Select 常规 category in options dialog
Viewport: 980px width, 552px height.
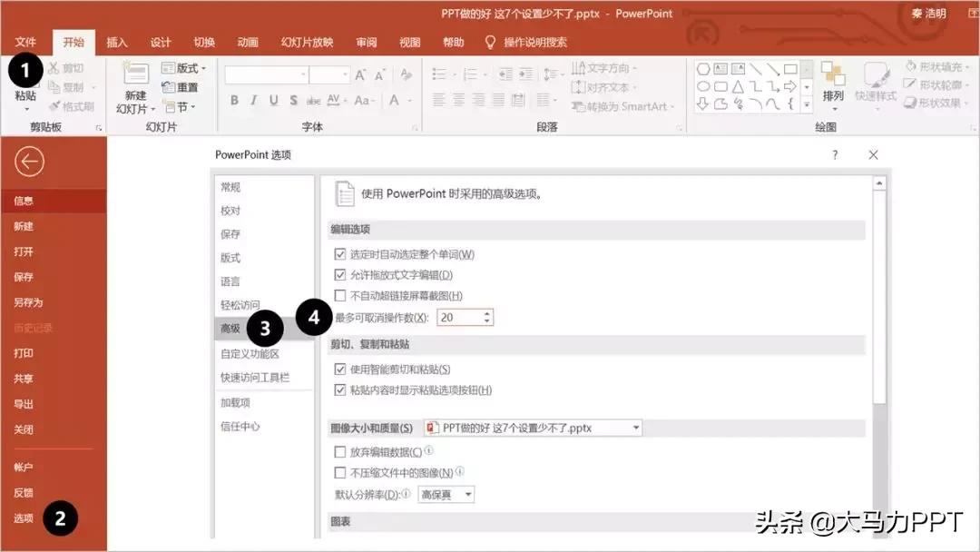(230, 187)
